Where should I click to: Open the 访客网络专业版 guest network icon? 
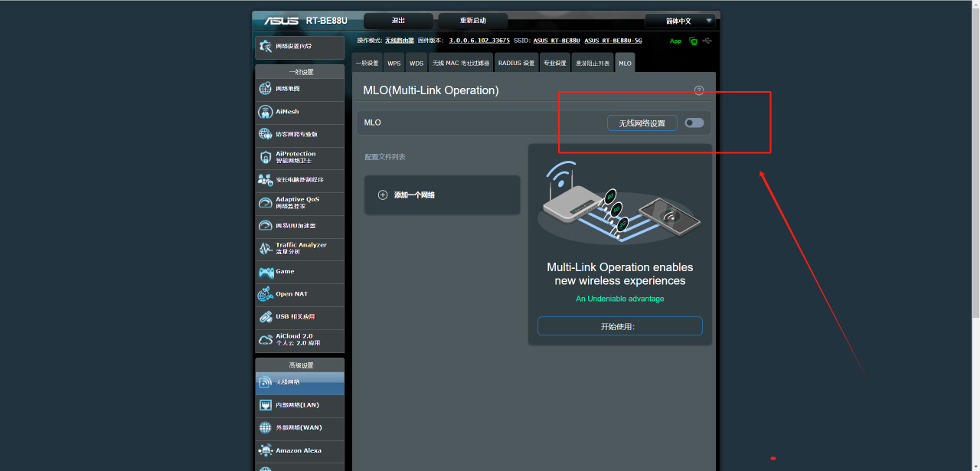pos(266,135)
